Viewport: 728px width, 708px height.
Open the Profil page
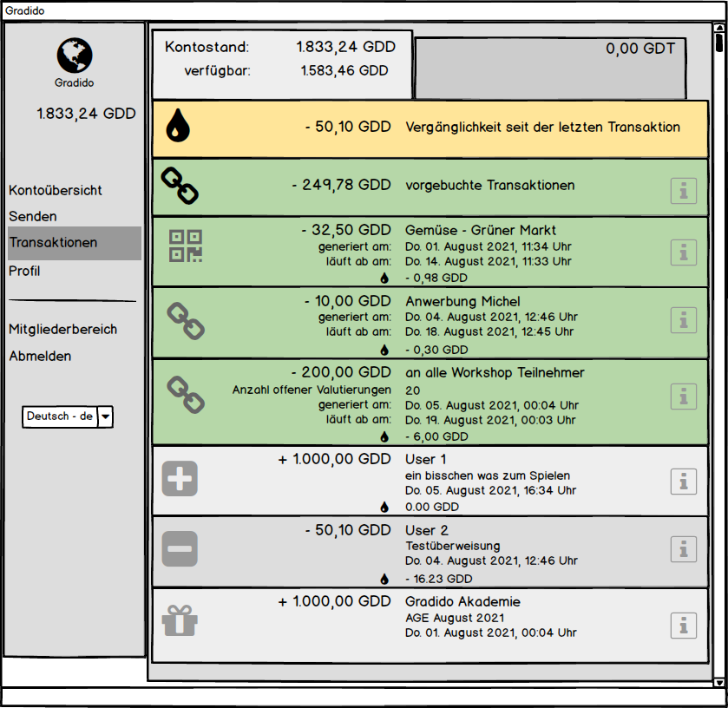pyautogui.click(x=25, y=271)
